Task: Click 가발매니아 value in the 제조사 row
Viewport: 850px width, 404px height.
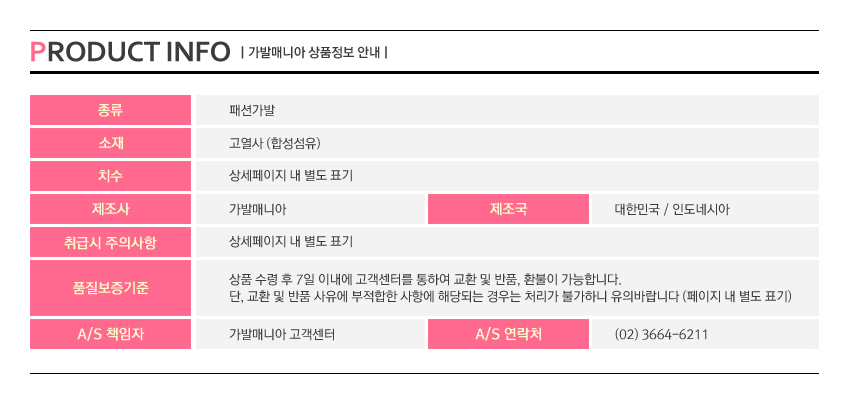Action: pyautogui.click(x=258, y=209)
